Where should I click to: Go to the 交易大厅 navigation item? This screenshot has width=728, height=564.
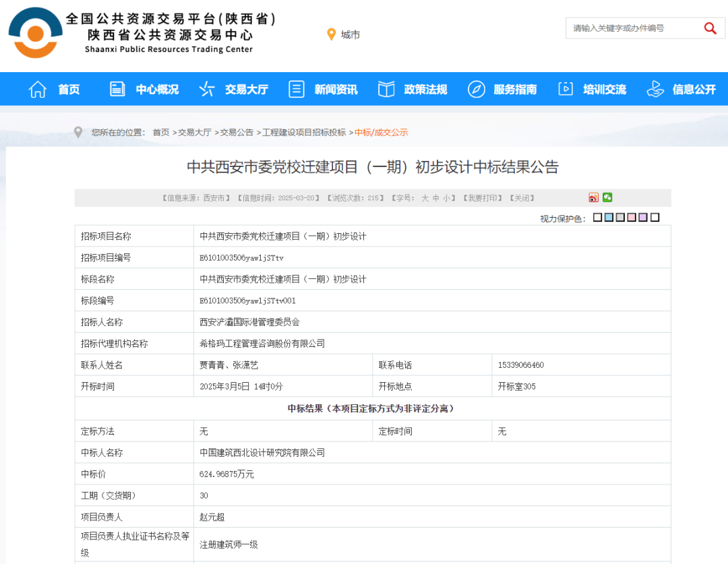pos(247,89)
